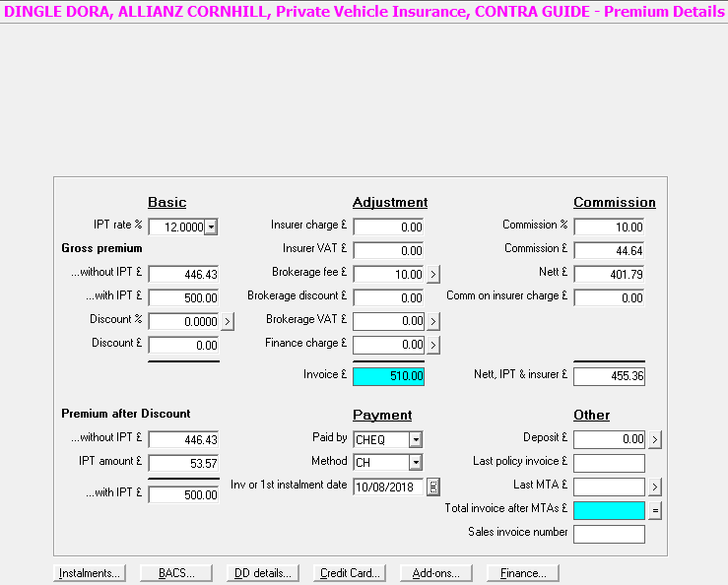Click the cyan Total invoice after MTAs field
Image resolution: width=728 pixels, height=585 pixels.
(x=609, y=510)
